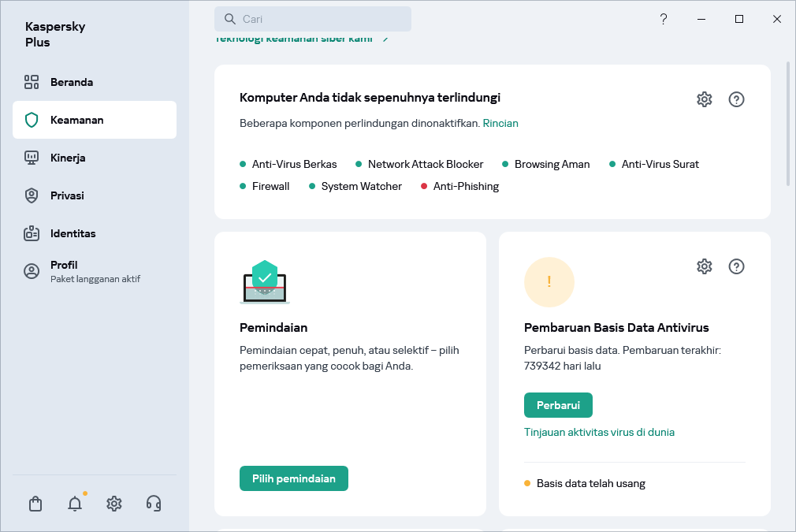
Task: Open notifications via the bell icon
Action: tap(75, 503)
